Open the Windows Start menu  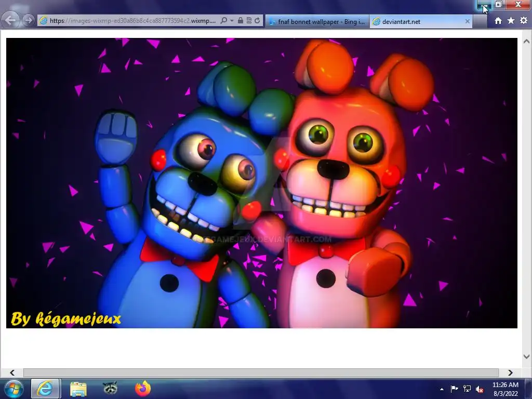click(x=13, y=389)
